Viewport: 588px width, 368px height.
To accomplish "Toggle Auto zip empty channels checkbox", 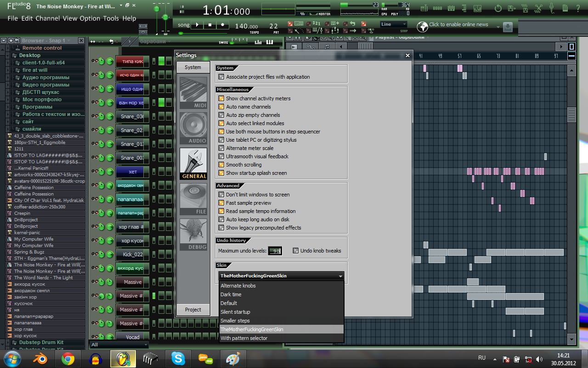I will pos(221,115).
